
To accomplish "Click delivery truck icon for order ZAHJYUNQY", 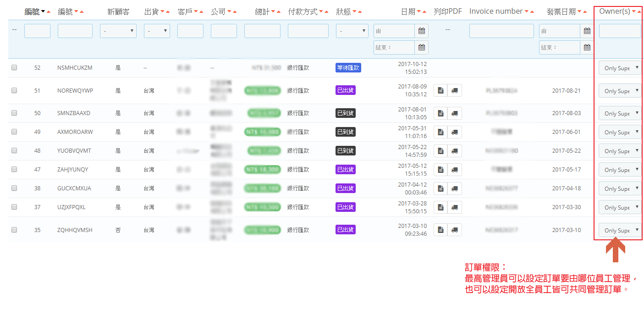I will click(x=455, y=170).
